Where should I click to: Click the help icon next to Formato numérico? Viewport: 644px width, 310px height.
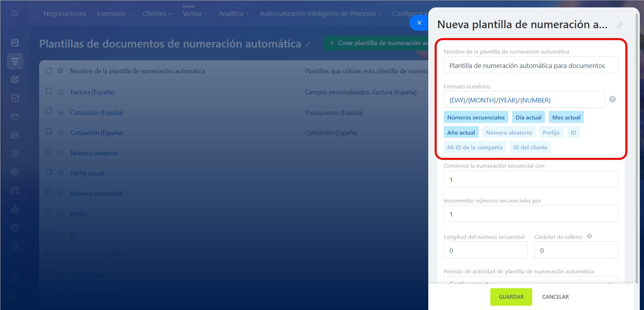pyautogui.click(x=612, y=99)
